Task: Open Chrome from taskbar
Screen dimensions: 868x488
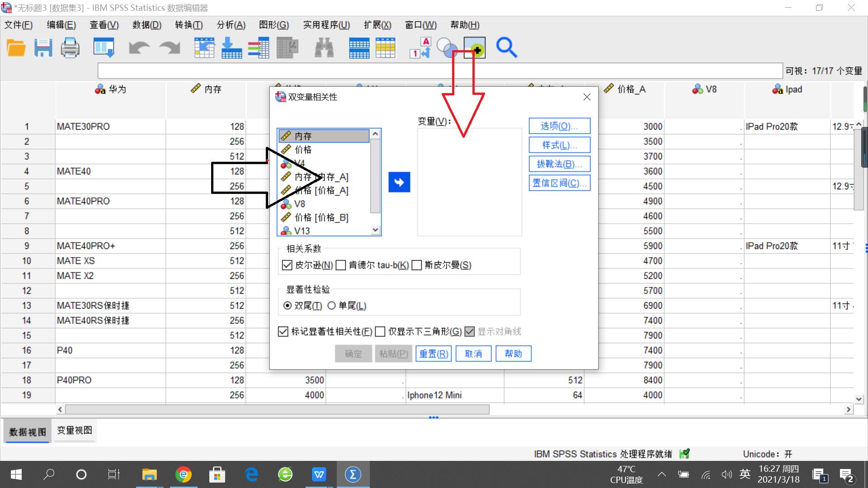Action: [184, 474]
